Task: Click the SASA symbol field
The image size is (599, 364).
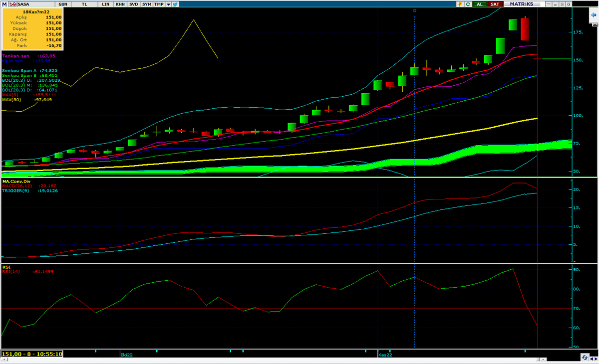Action: pos(36,4)
